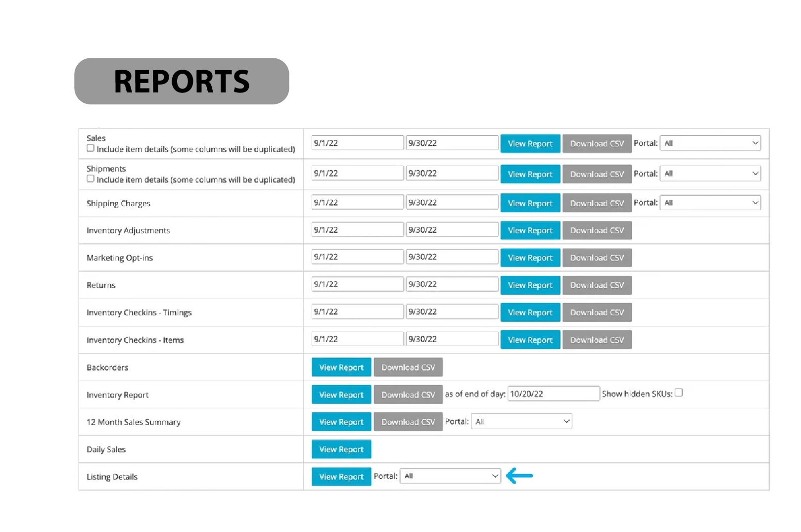Click the Returns end date field
801x532 pixels.
click(452, 284)
